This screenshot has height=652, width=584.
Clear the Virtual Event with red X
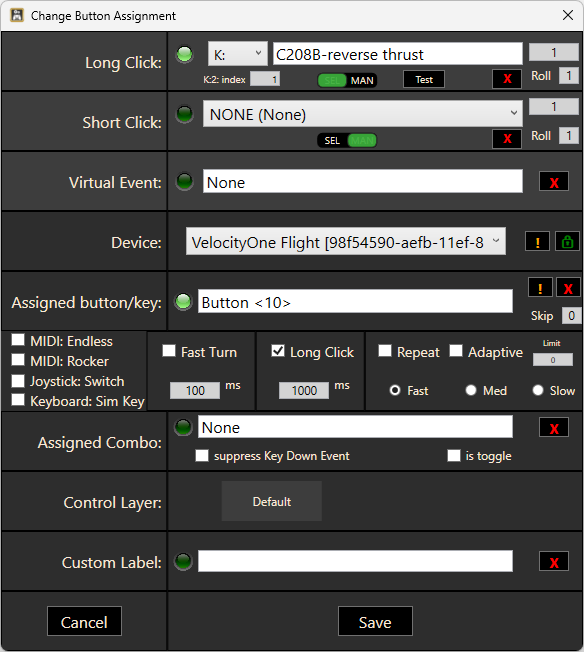[x=554, y=182]
